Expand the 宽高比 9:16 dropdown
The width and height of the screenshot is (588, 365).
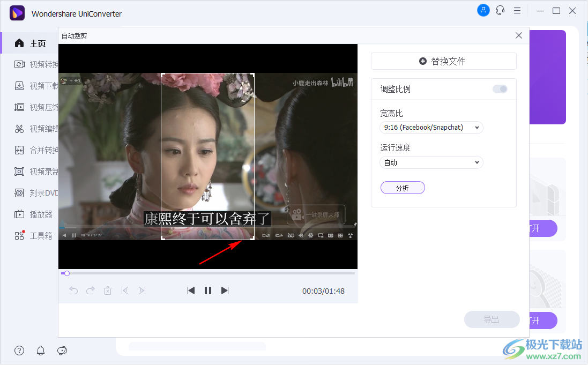[x=431, y=128]
